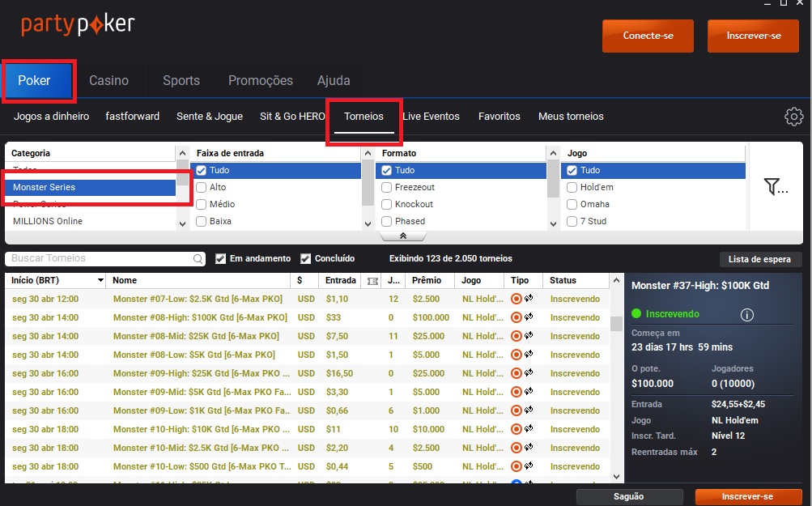Open the Sports main tab
Viewport: 812px width, 506px height.
[x=181, y=80]
